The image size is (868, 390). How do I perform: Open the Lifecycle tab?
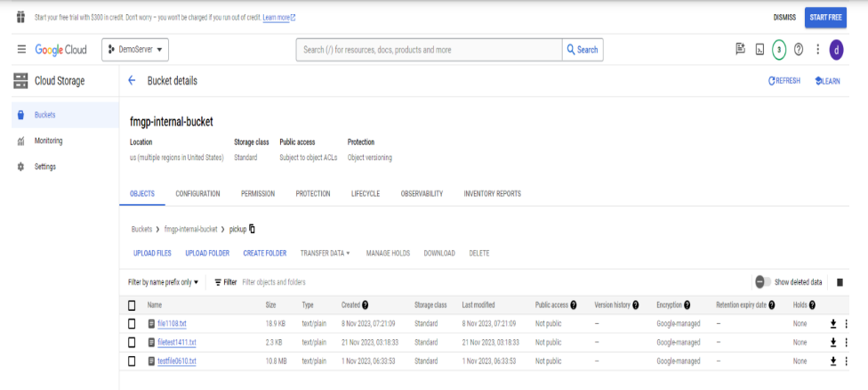point(366,193)
